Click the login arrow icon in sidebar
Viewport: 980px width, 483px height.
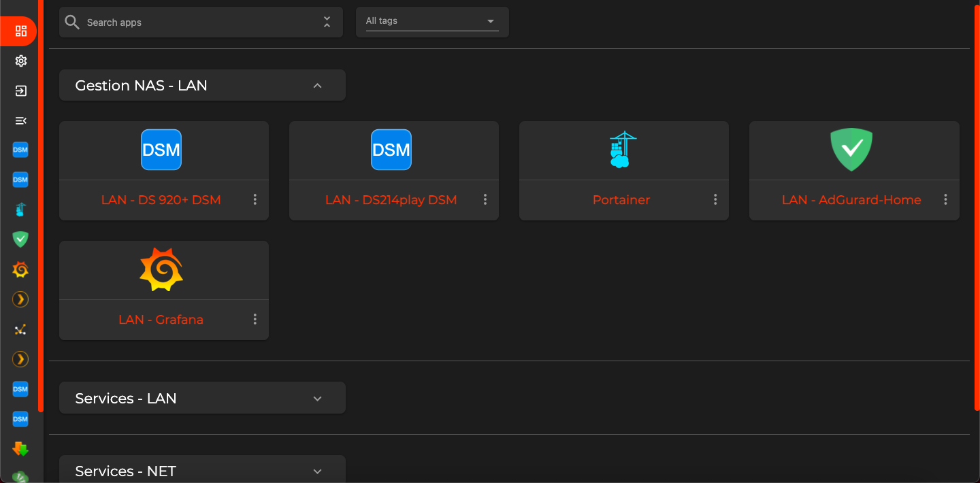click(x=20, y=90)
